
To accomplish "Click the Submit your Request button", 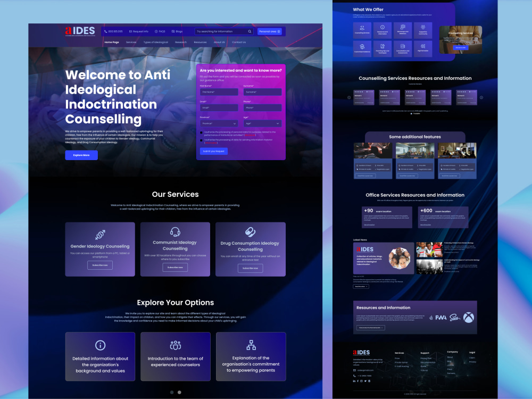I will pos(214,151).
